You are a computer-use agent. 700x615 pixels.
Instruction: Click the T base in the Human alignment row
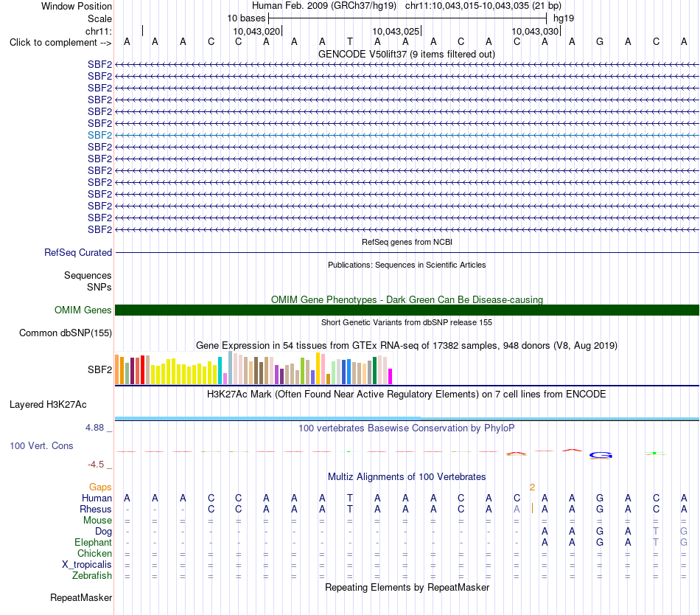click(349, 498)
